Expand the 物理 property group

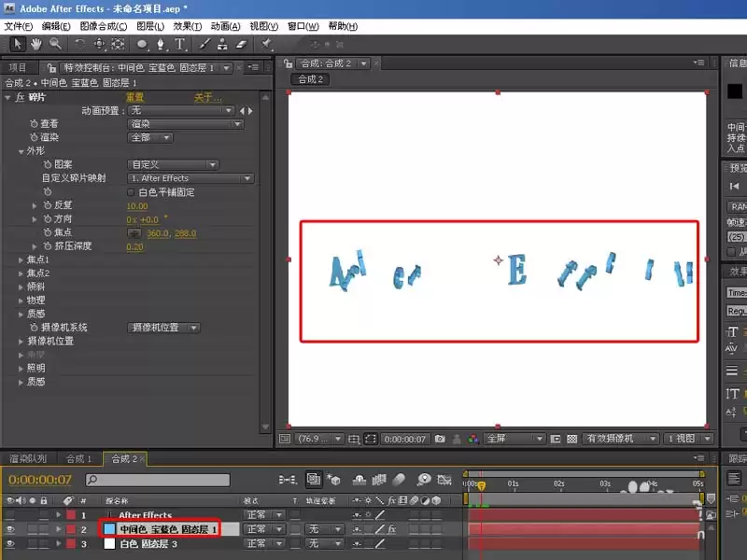pos(21,301)
